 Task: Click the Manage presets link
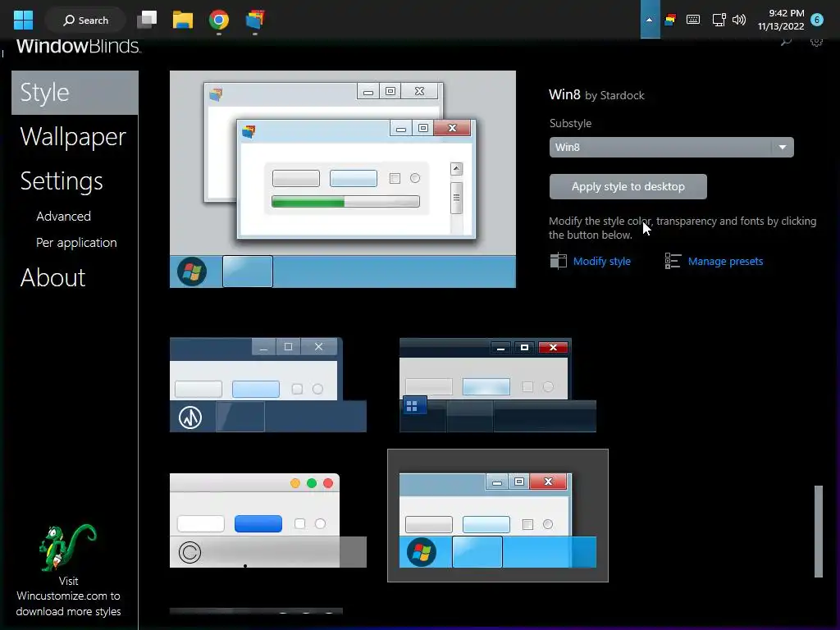pyautogui.click(x=725, y=262)
